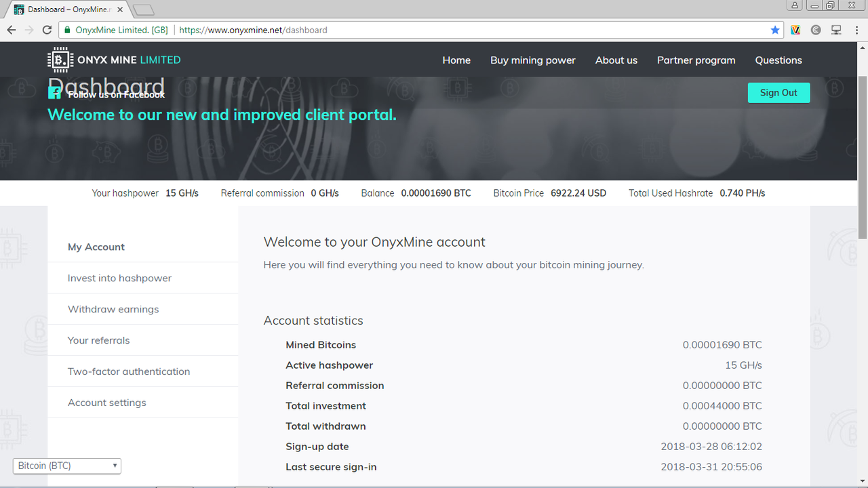Open the Bitcoin (BTC) currency dropdown
The height and width of the screenshot is (488, 868).
pos(67,466)
